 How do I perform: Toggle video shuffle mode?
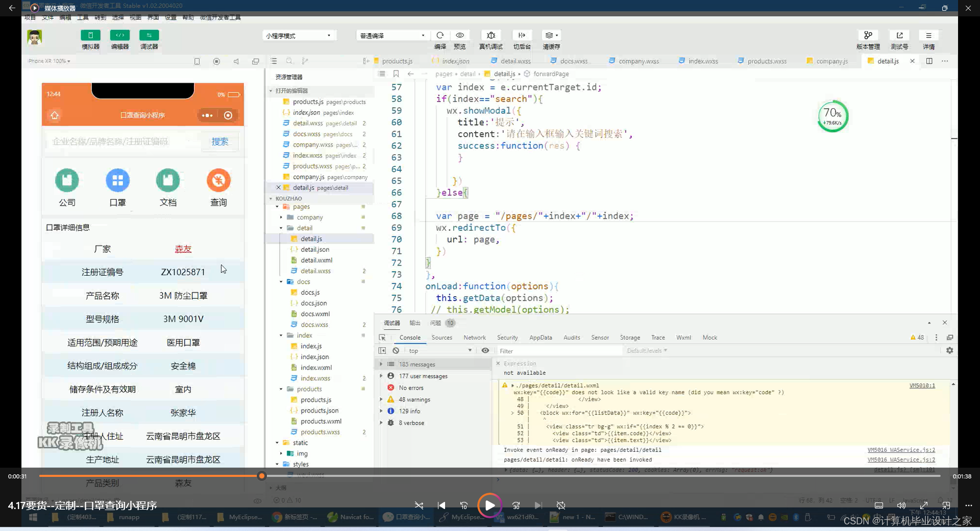(x=419, y=505)
